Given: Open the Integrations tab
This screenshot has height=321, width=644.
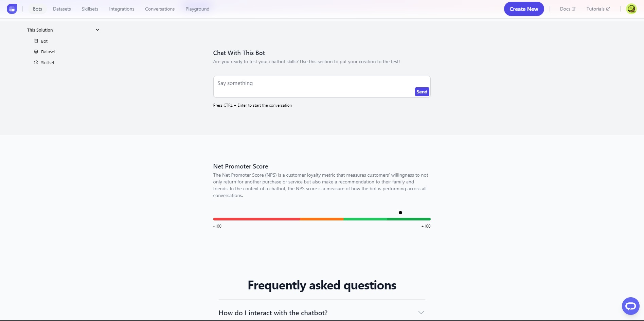Looking at the screenshot, I should [122, 9].
